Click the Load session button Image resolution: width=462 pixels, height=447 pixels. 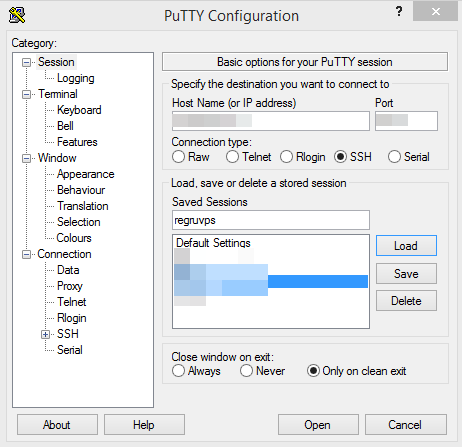click(406, 246)
